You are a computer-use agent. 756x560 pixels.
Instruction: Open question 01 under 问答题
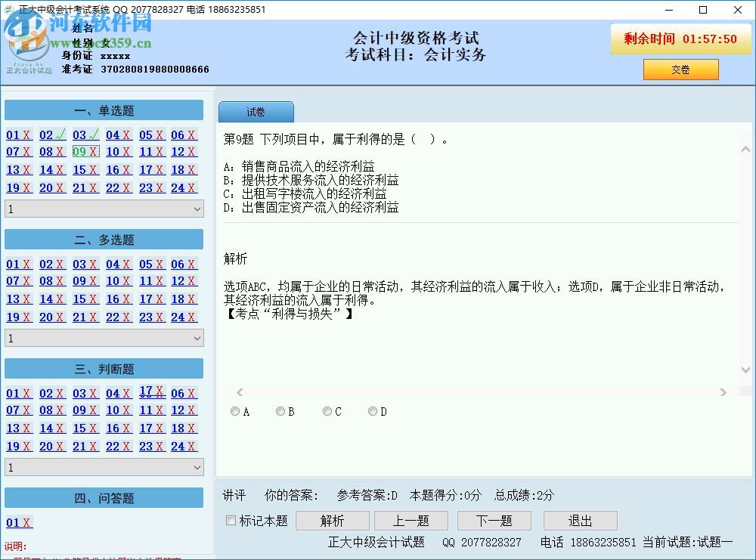pyautogui.click(x=18, y=522)
